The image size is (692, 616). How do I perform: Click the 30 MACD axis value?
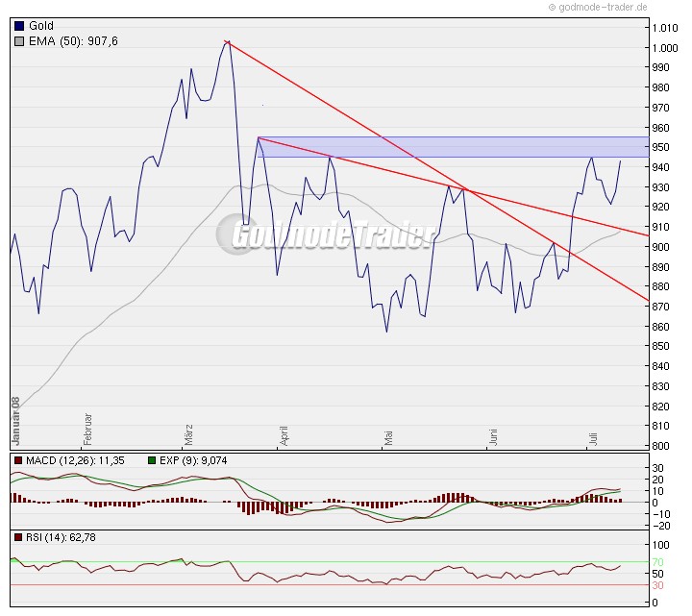(658, 468)
